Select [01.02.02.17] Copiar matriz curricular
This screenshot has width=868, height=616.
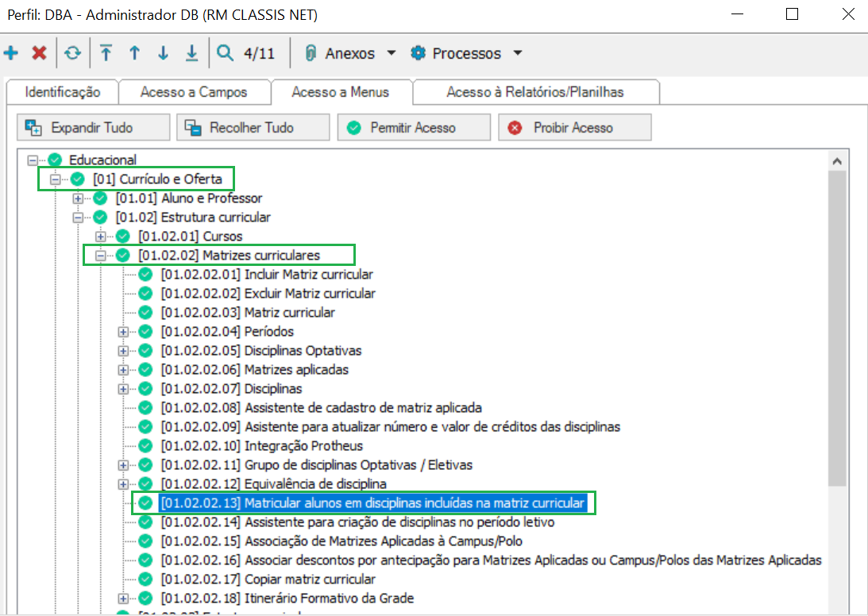[268, 579]
